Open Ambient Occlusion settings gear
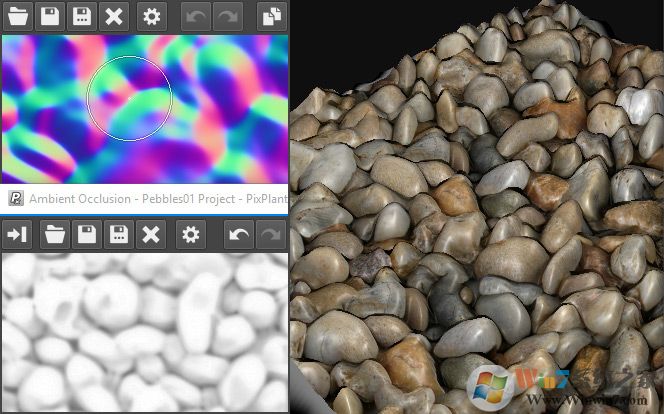 coord(190,234)
